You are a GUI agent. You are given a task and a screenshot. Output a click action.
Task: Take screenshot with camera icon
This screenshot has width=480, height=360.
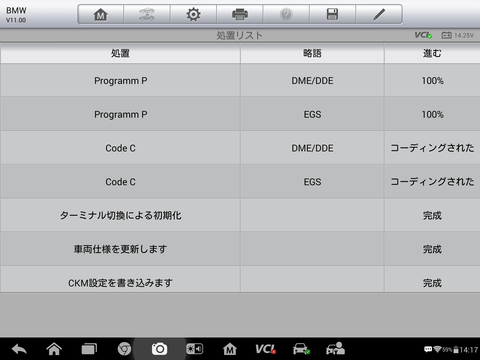point(159,349)
